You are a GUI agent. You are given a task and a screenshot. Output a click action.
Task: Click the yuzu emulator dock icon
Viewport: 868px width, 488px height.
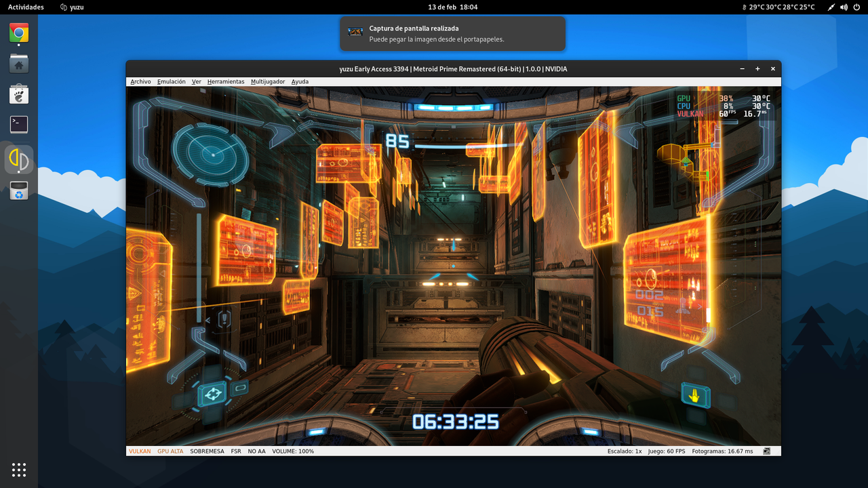pyautogui.click(x=19, y=160)
